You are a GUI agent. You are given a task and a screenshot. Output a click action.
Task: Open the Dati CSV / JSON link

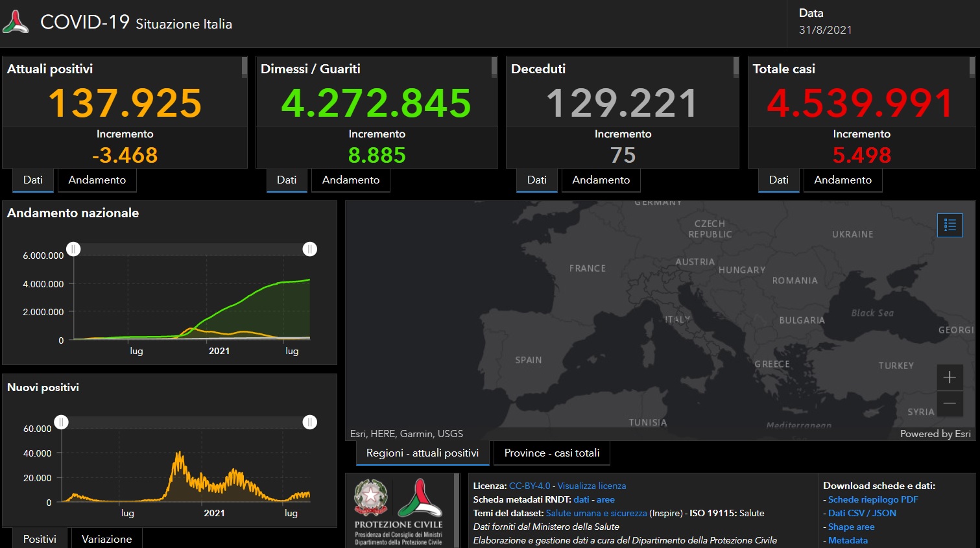(x=862, y=513)
